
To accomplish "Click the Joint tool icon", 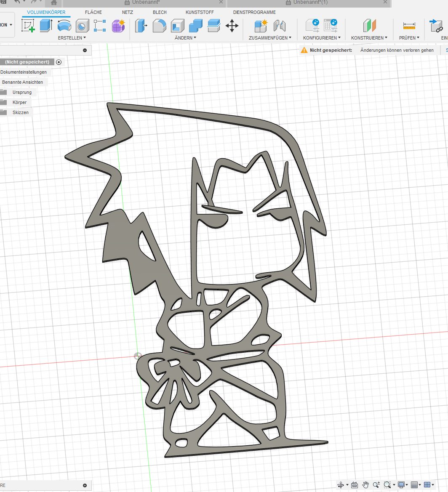I will tap(279, 26).
